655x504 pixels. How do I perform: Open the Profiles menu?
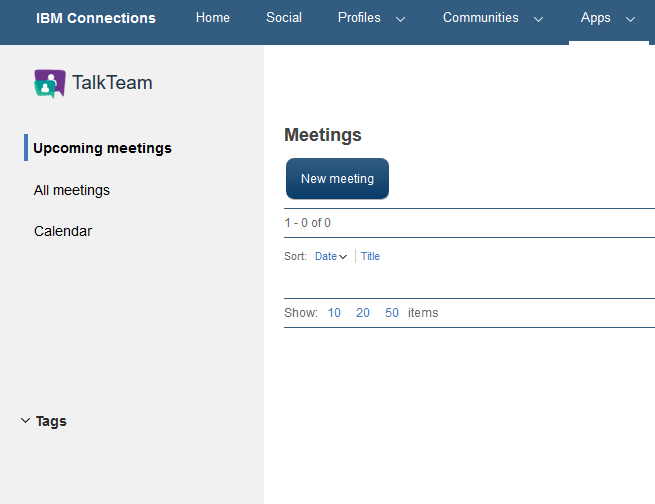tap(359, 18)
